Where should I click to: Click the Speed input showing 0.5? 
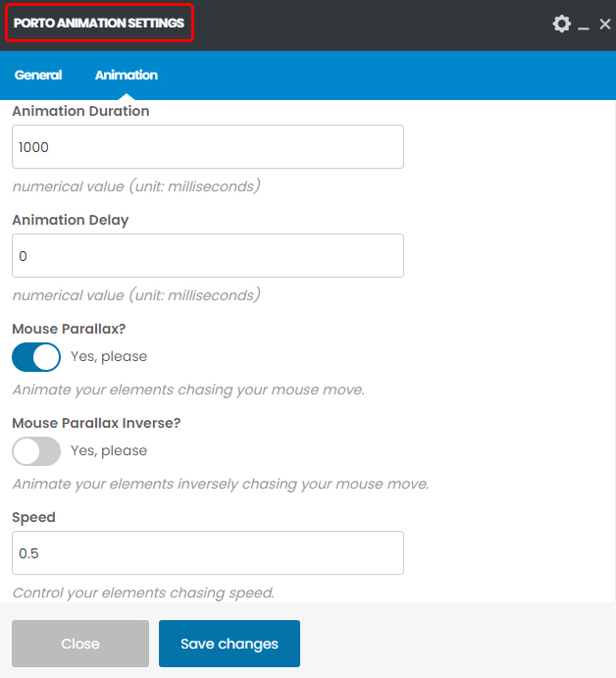208,553
